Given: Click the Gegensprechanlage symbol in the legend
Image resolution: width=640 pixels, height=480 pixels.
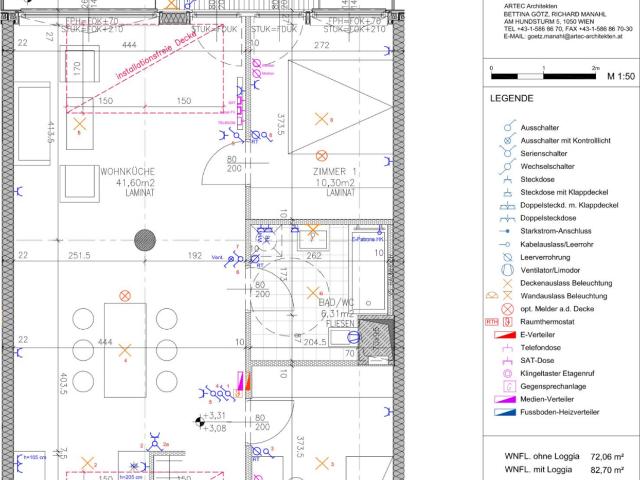Looking at the screenshot, I should pos(509,386).
